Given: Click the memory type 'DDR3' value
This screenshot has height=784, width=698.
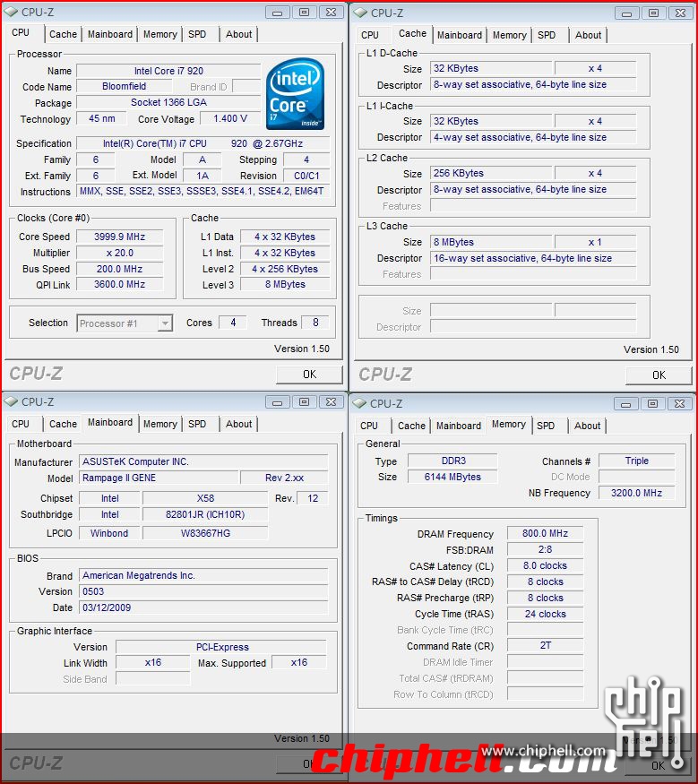Looking at the screenshot, I should (453, 461).
